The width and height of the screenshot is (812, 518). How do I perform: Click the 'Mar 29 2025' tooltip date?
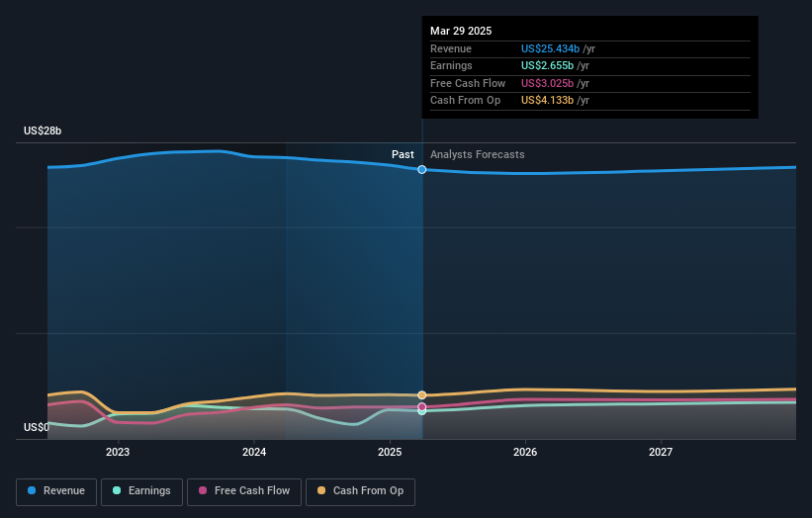(461, 31)
